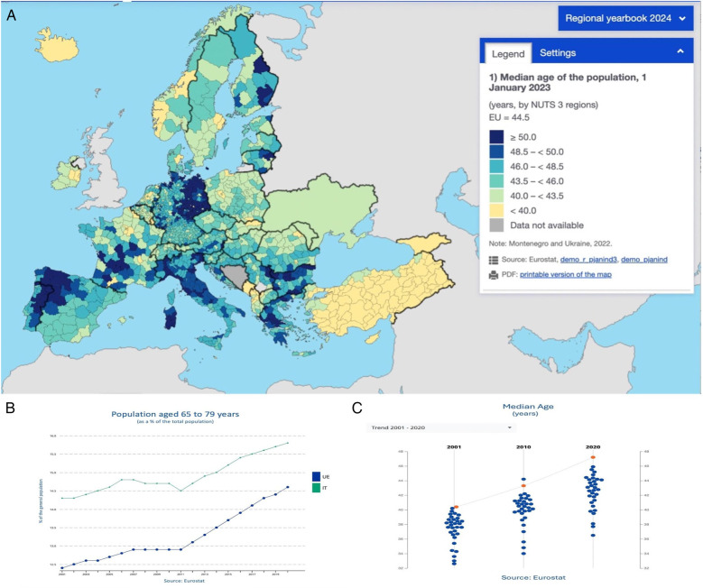The width and height of the screenshot is (703, 588).
Task: Select the Legend tab
Action: tap(508, 54)
